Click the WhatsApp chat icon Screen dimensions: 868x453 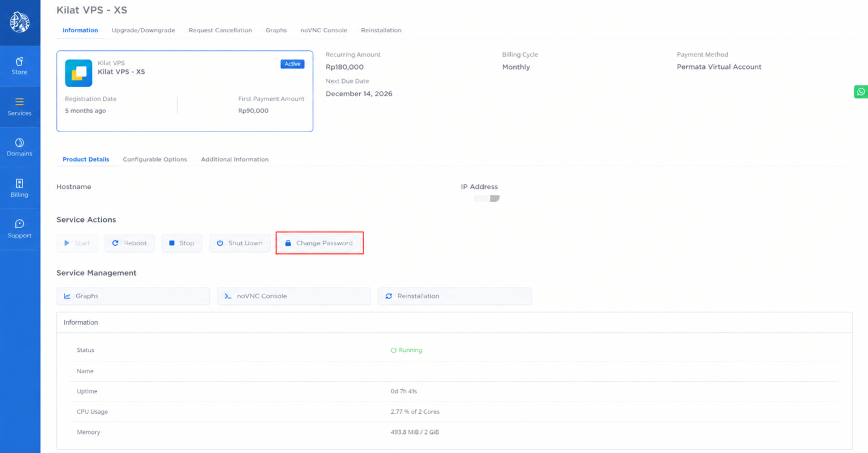(861, 92)
